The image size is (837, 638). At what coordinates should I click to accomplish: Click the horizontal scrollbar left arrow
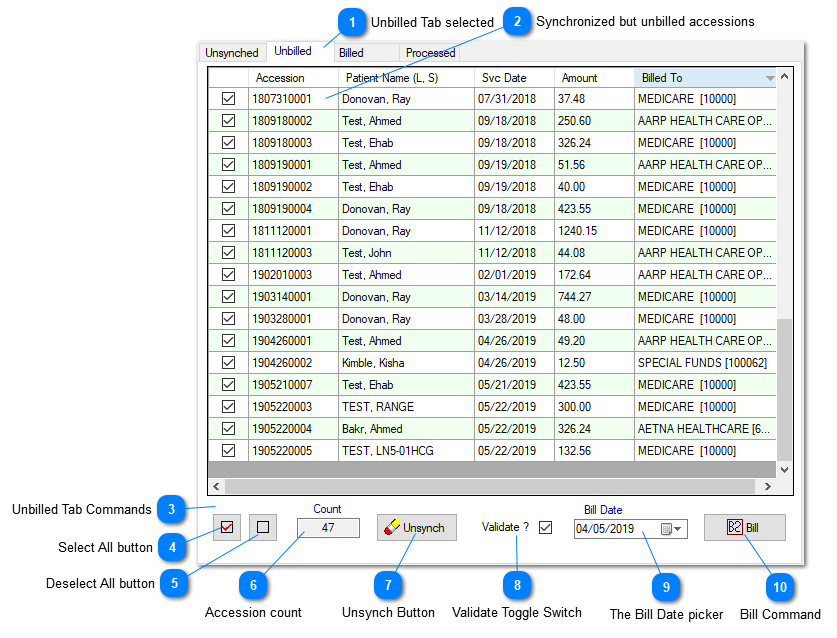point(215,487)
